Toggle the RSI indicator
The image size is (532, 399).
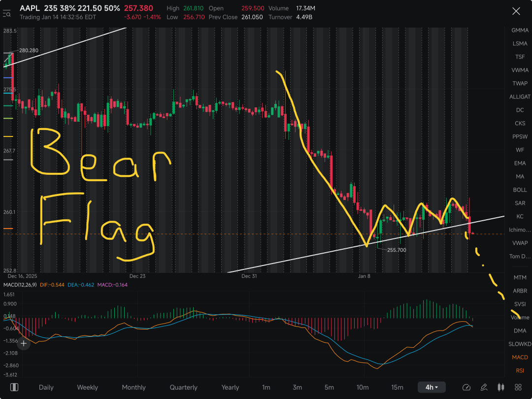pos(520,370)
